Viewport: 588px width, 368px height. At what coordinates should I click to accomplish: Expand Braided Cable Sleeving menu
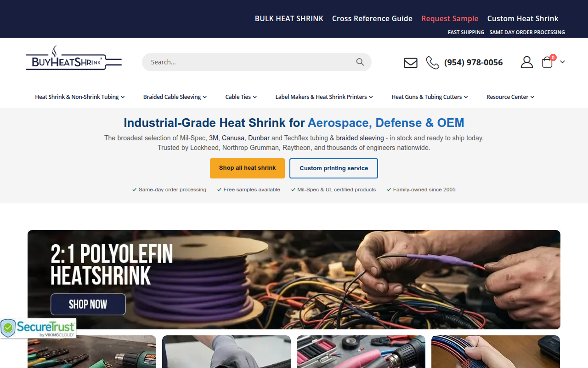(175, 97)
